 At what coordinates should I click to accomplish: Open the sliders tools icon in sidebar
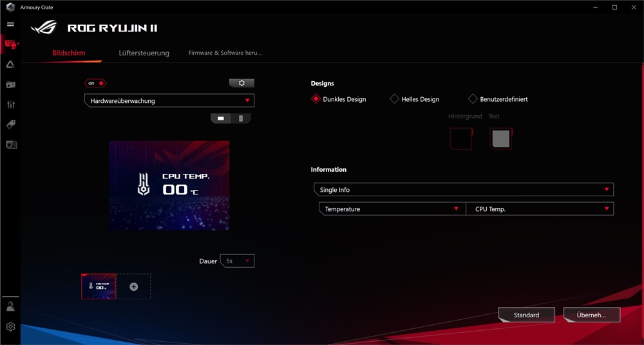[x=11, y=104]
